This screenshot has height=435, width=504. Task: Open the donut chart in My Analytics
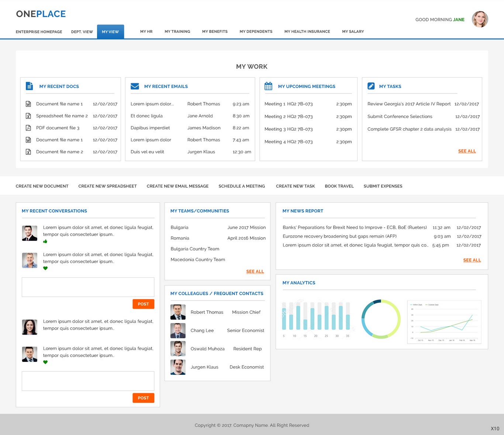click(x=381, y=319)
